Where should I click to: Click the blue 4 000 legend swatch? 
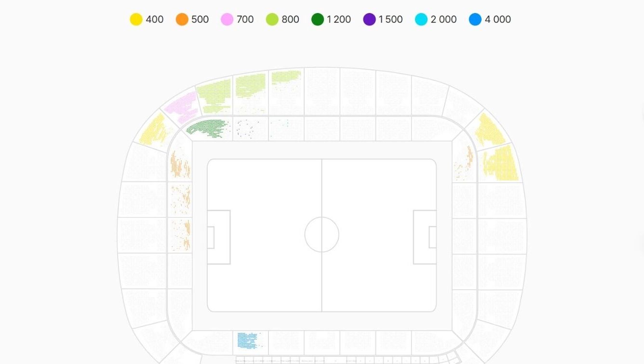pyautogui.click(x=475, y=20)
